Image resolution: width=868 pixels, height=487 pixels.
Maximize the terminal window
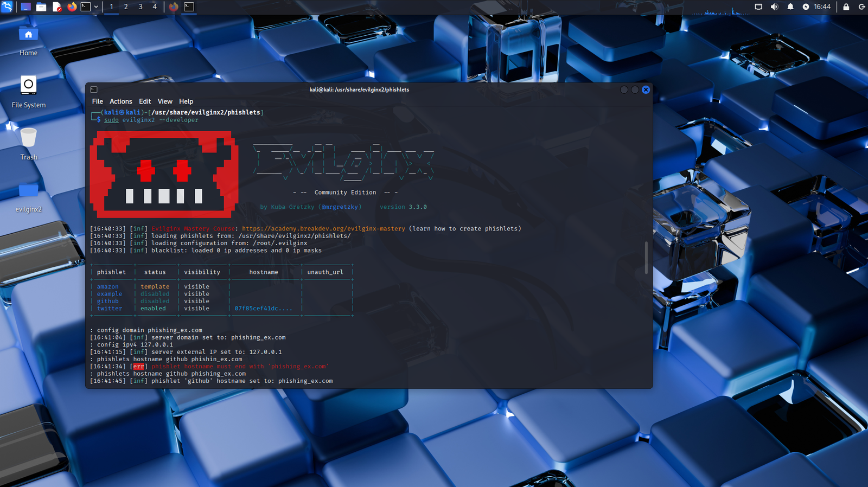pyautogui.click(x=635, y=89)
